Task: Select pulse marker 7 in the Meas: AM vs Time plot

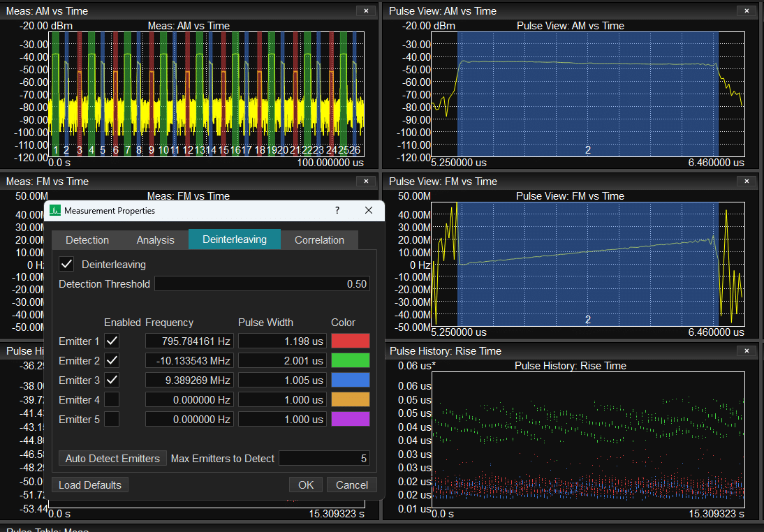Action: (128, 149)
